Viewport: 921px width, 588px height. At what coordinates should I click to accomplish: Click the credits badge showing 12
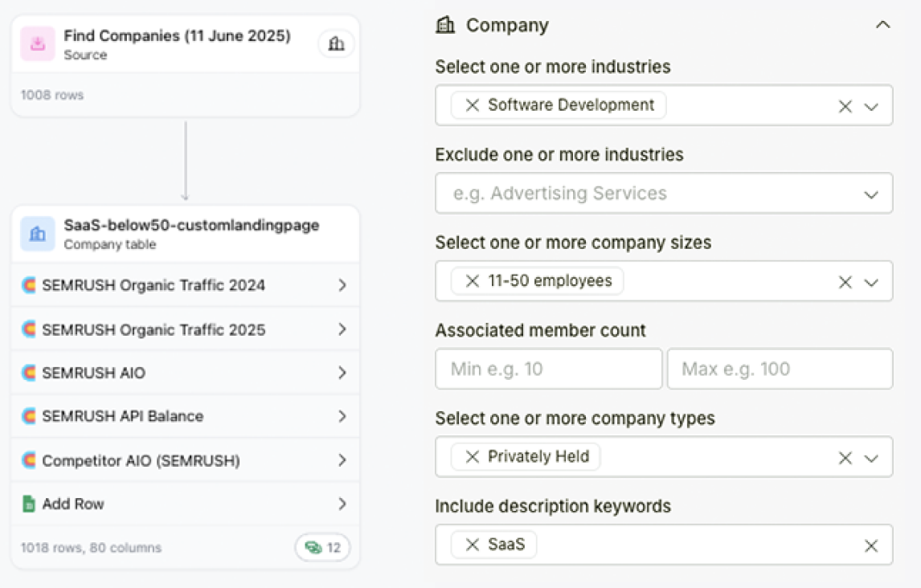tap(322, 548)
